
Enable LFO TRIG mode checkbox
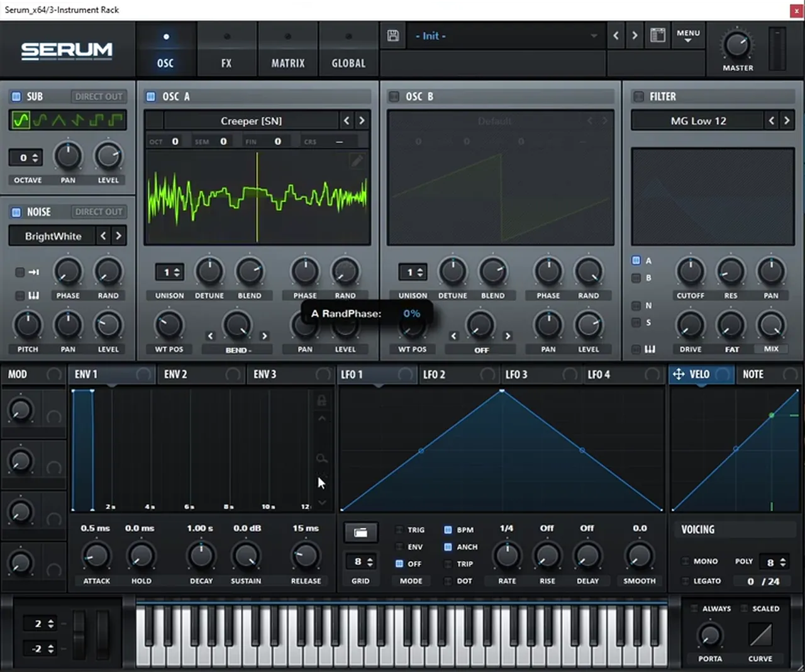pos(399,530)
